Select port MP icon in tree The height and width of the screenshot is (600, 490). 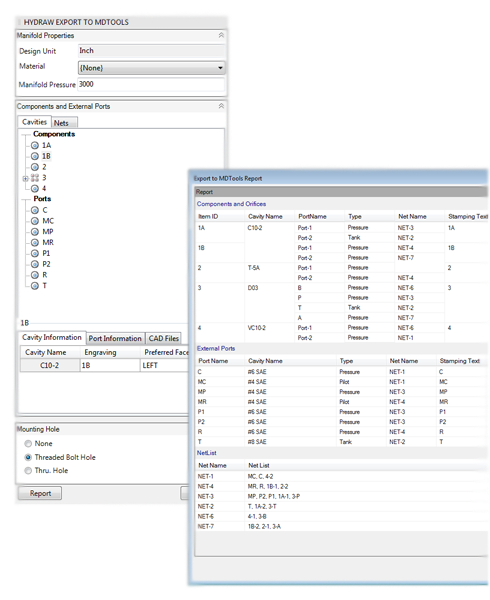35,232
